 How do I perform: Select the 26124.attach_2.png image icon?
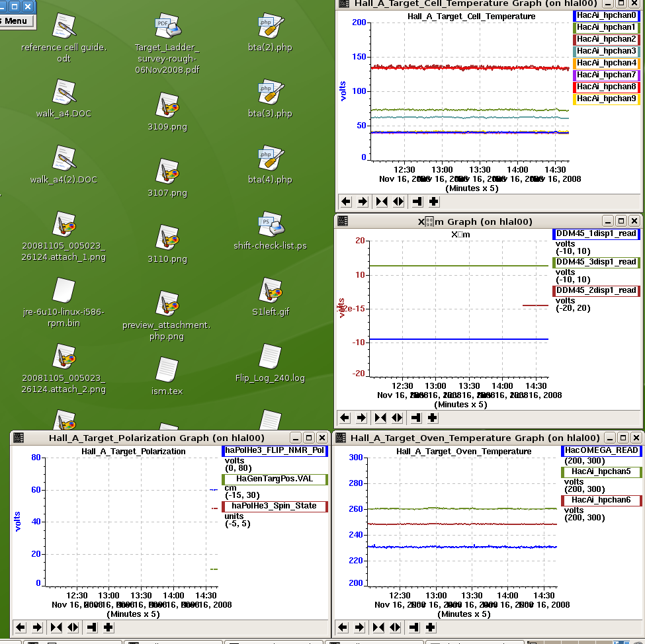point(64,356)
